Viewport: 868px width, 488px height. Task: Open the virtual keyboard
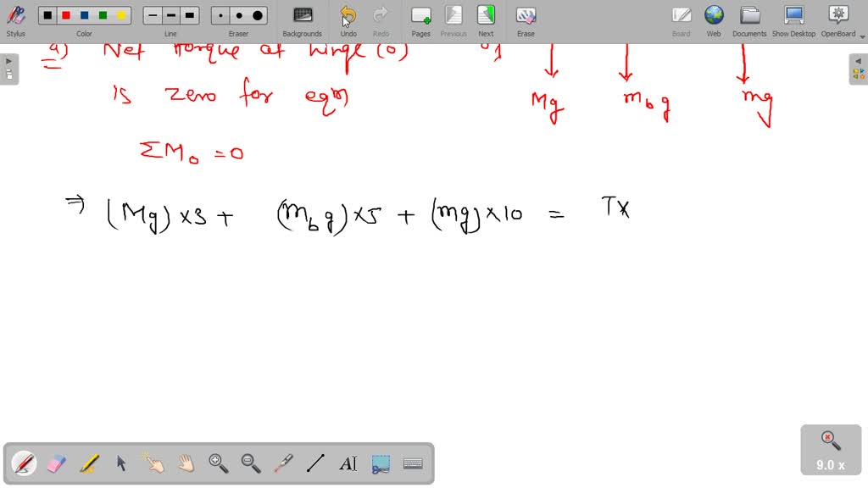click(x=413, y=463)
